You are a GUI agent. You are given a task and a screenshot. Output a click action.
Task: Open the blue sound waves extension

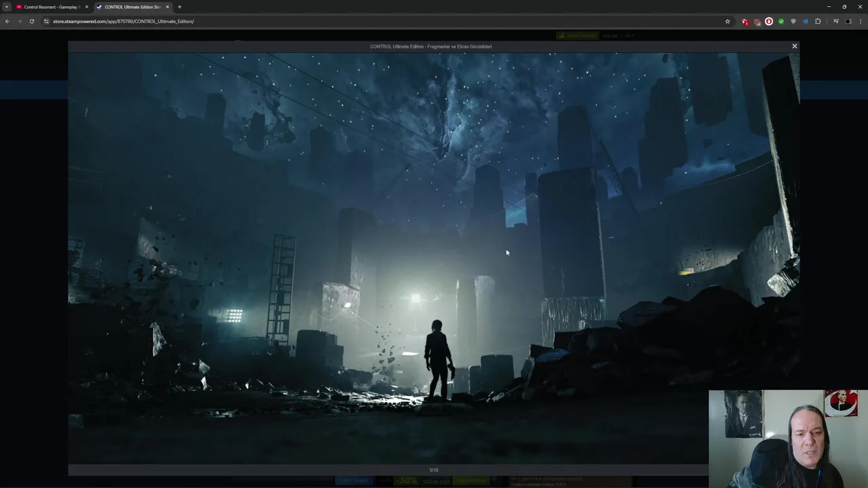tap(806, 22)
